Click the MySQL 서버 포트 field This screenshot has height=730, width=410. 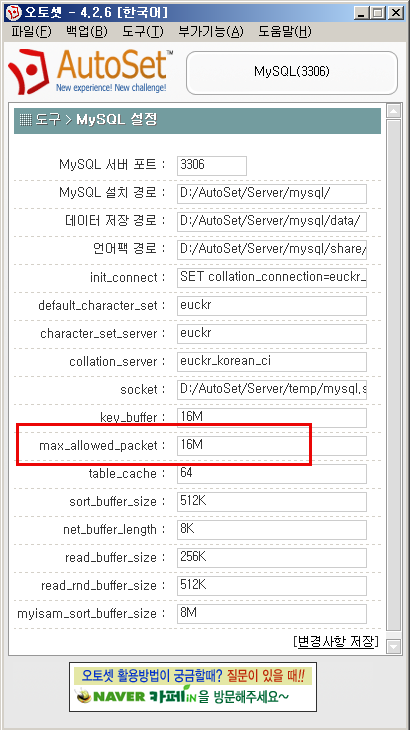coord(212,166)
